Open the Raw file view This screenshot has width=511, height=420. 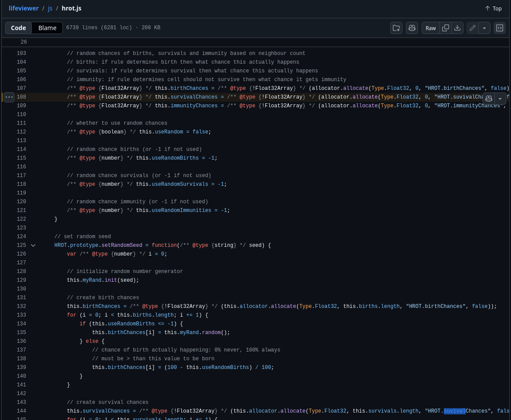[x=430, y=28]
